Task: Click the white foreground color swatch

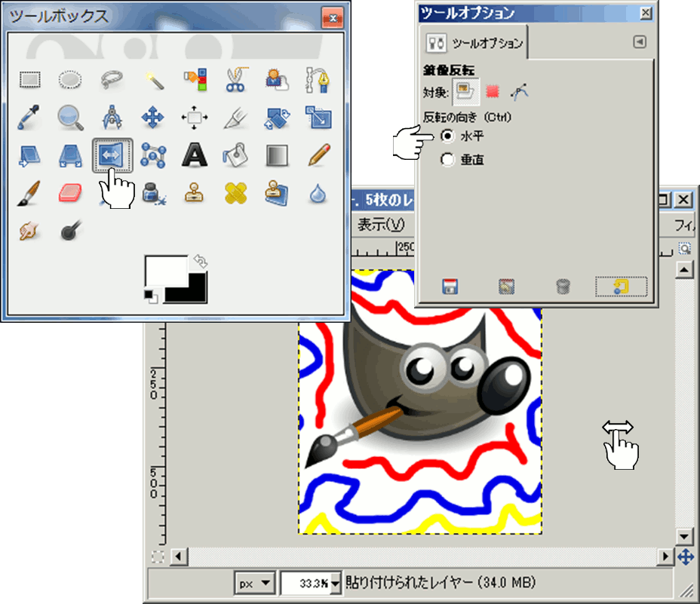Action: [x=164, y=269]
